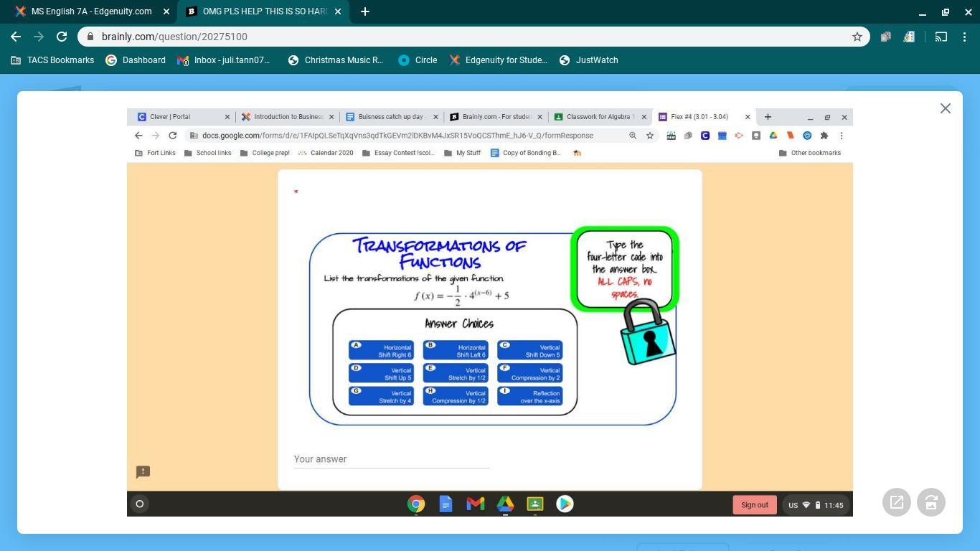Open Circle bookmark
This screenshot has height=551, width=980.
[418, 60]
